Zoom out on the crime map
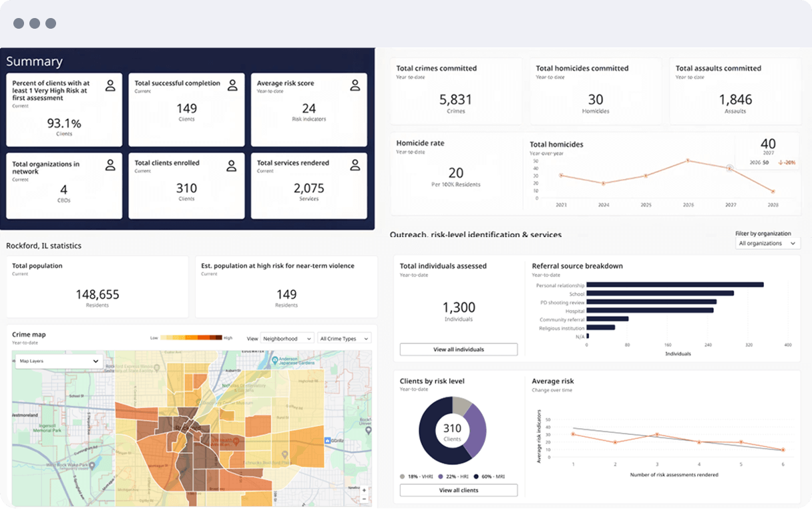The width and height of the screenshot is (812, 509). pyautogui.click(x=364, y=498)
